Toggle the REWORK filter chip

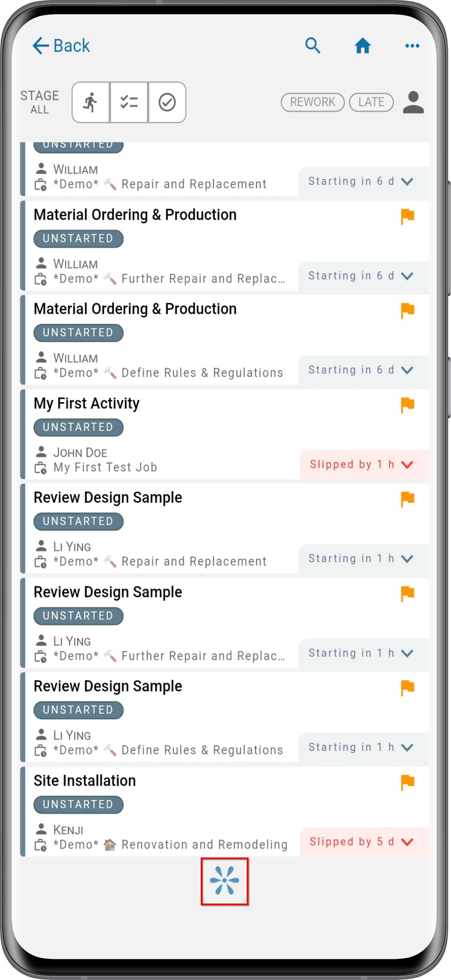pos(313,102)
